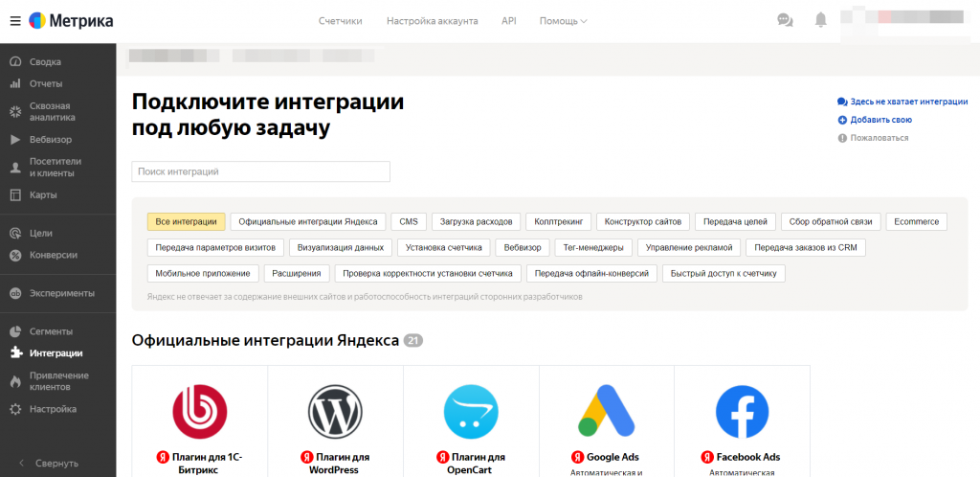Click the Конверсии percent icon

(16, 255)
